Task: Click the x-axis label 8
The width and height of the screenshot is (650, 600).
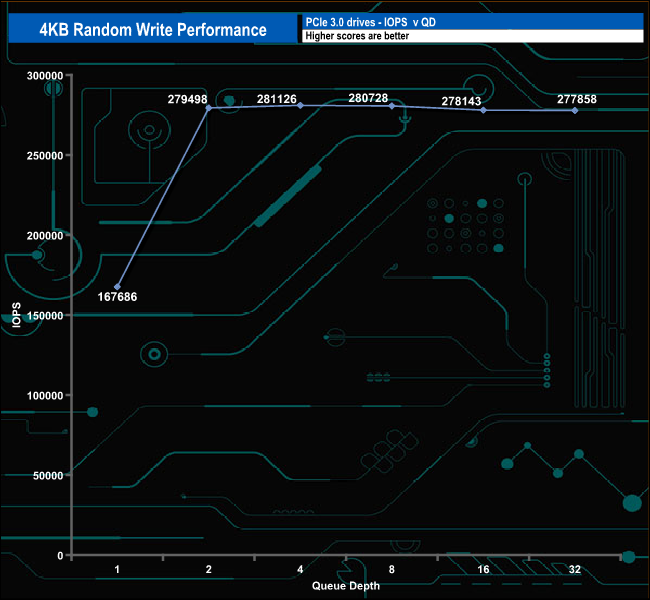Action: click(x=392, y=569)
